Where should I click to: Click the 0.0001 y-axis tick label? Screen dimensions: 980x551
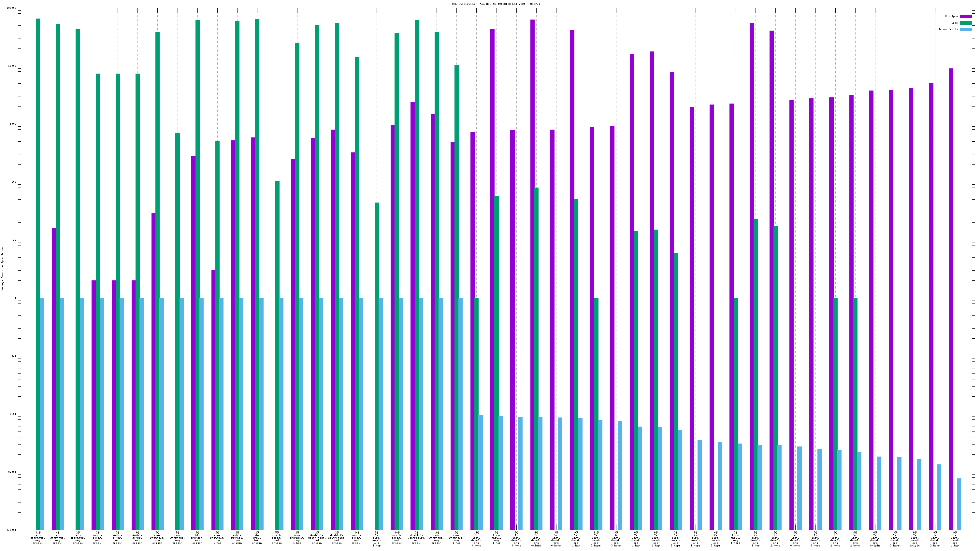[x=12, y=530]
